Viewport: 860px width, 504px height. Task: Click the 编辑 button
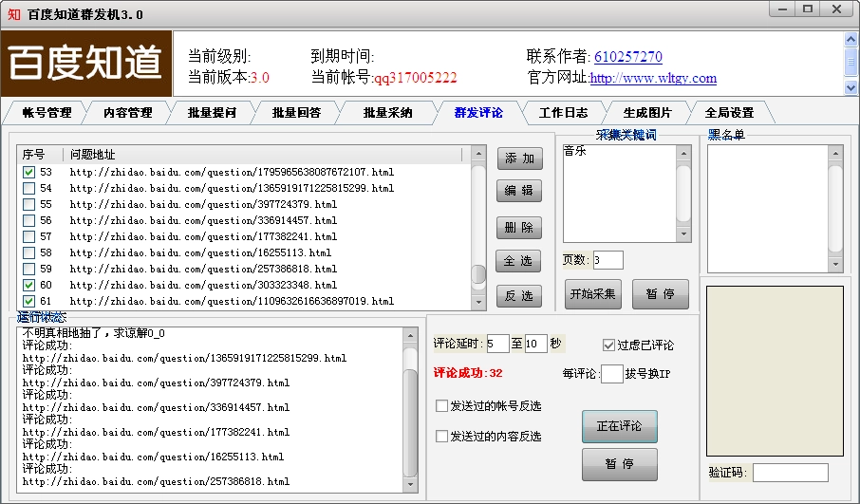(x=519, y=190)
